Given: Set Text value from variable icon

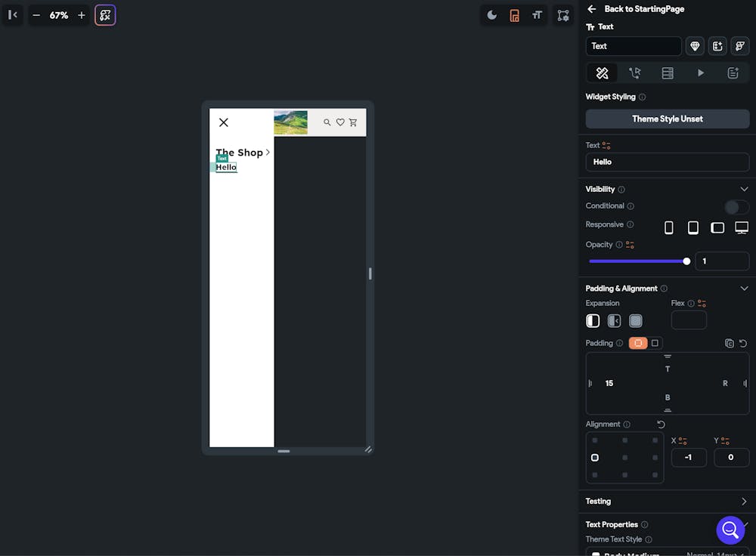Looking at the screenshot, I should click(606, 146).
